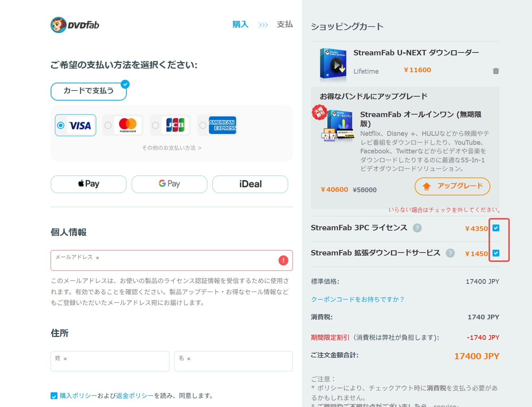Click the orange アップグレード button

click(x=452, y=186)
